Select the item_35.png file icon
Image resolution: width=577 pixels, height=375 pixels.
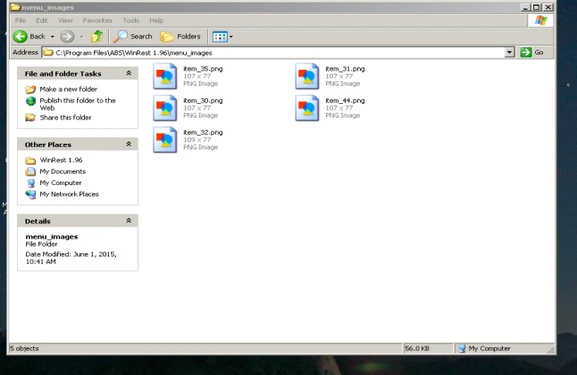click(165, 76)
